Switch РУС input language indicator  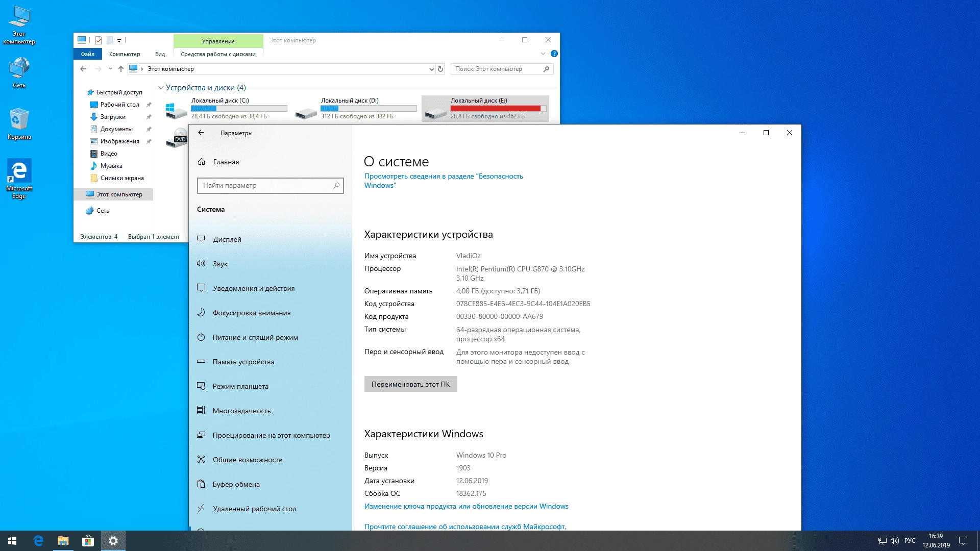point(910,541)
